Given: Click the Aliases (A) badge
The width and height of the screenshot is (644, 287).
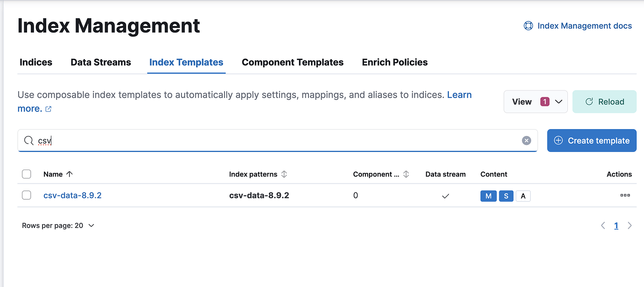Looking at the screenshot, I should pos(523,196).
